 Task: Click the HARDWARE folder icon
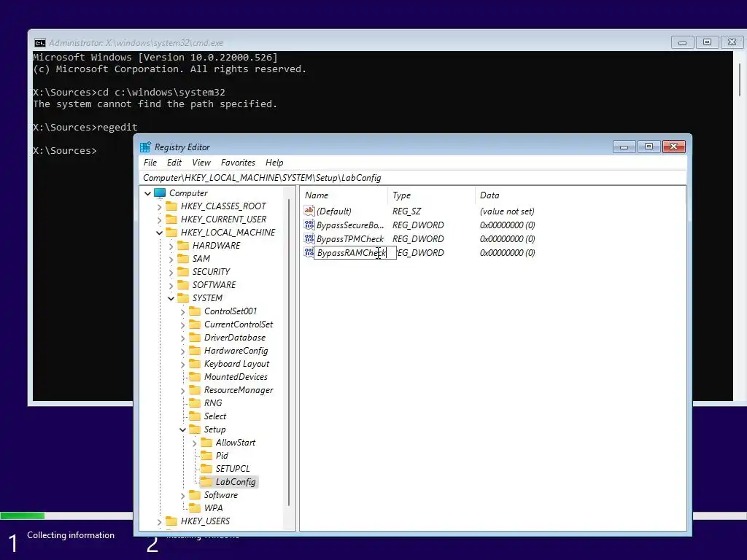coord(183,245)
